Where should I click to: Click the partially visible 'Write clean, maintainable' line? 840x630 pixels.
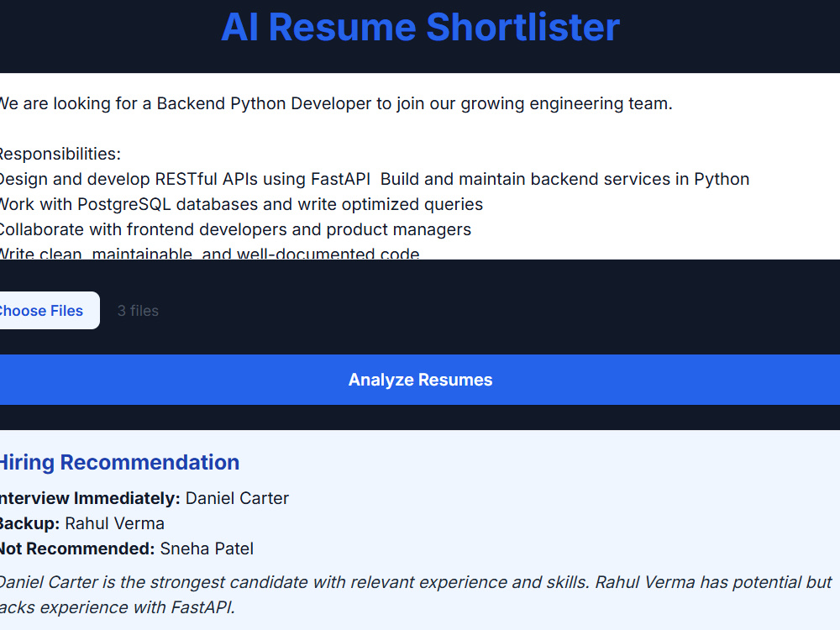tap(209, 253)
